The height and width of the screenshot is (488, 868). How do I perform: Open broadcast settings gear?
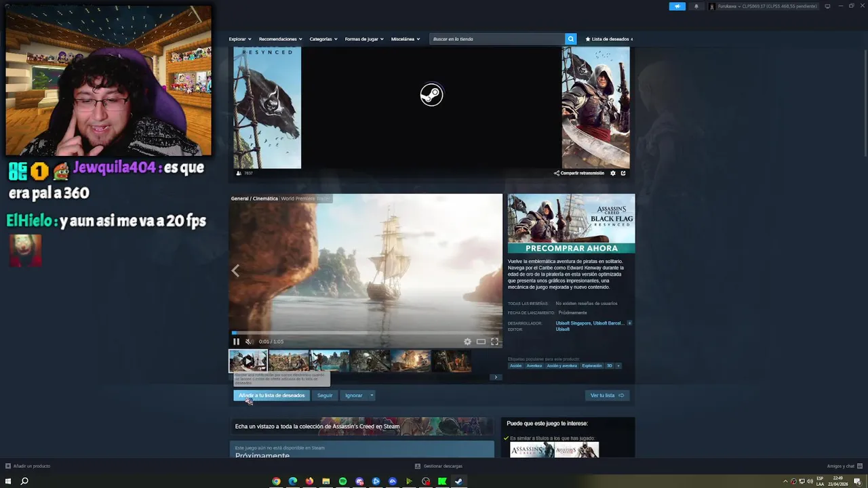pos(613,173)
